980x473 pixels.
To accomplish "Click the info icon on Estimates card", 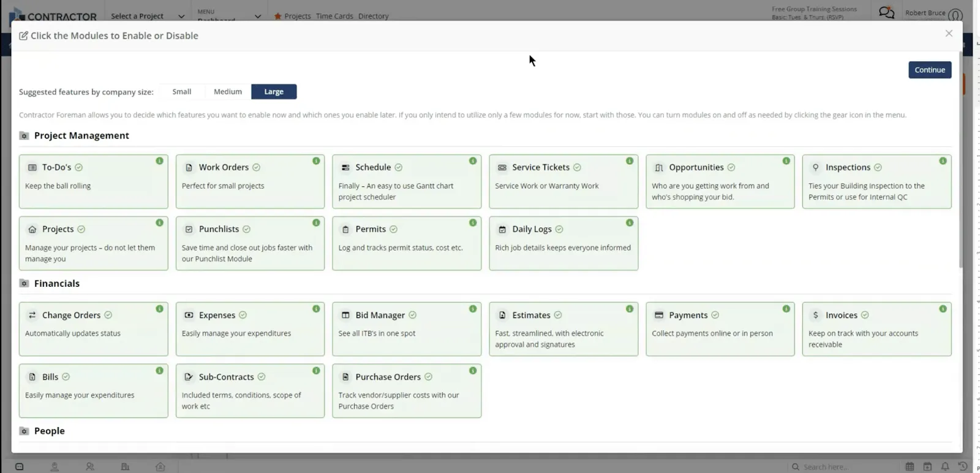I will coord(630,309).
